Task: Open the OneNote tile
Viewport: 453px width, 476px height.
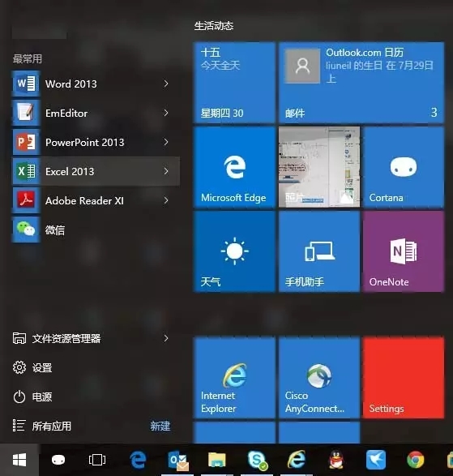Action: click(404, 251)
